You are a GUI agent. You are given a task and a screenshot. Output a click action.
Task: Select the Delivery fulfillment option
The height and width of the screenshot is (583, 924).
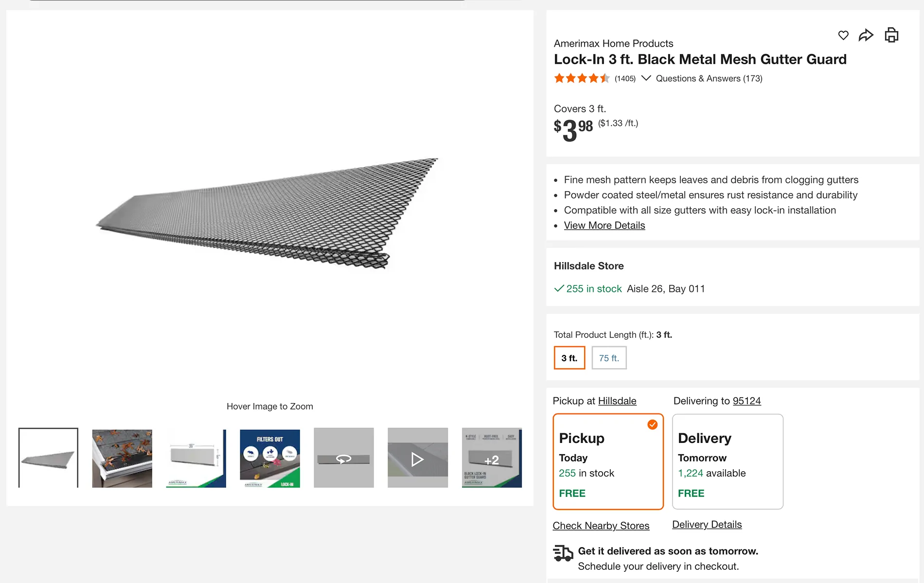[x=728, y=461]
